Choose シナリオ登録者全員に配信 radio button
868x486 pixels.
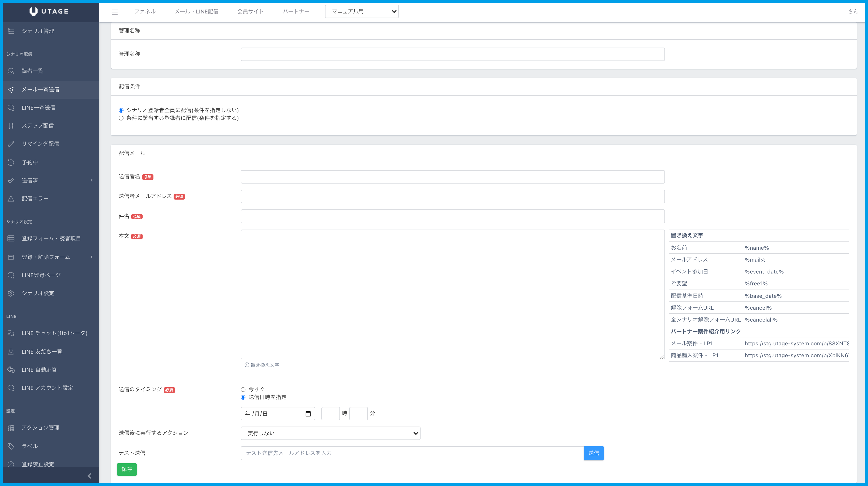click(121, 110)
